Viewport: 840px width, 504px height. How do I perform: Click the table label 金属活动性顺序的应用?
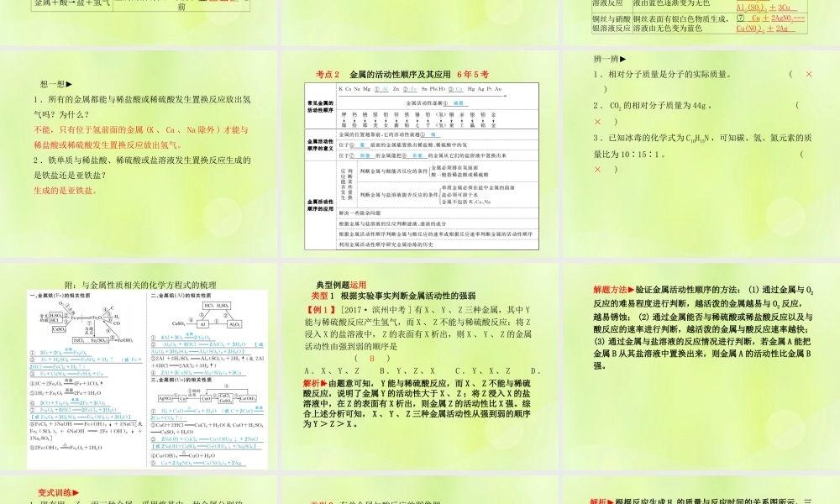pyautogui.click(x=320, y=205)
